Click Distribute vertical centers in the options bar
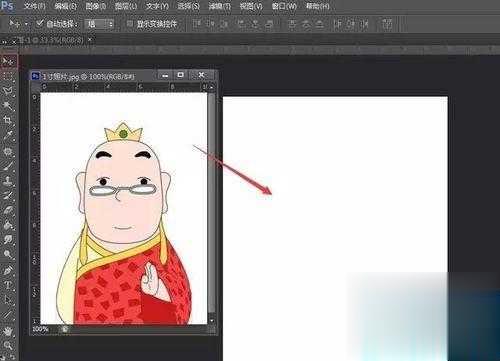 306,23
